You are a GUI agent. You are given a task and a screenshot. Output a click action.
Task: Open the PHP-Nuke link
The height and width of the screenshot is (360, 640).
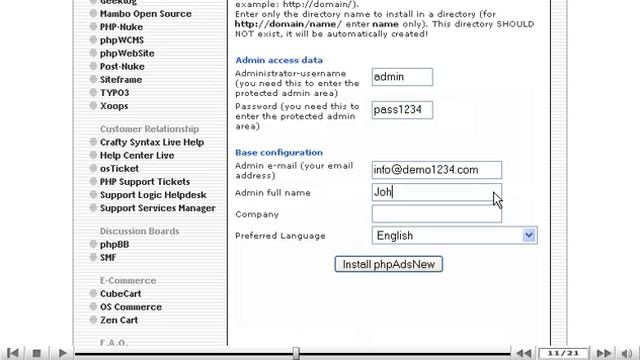(121, 27)
